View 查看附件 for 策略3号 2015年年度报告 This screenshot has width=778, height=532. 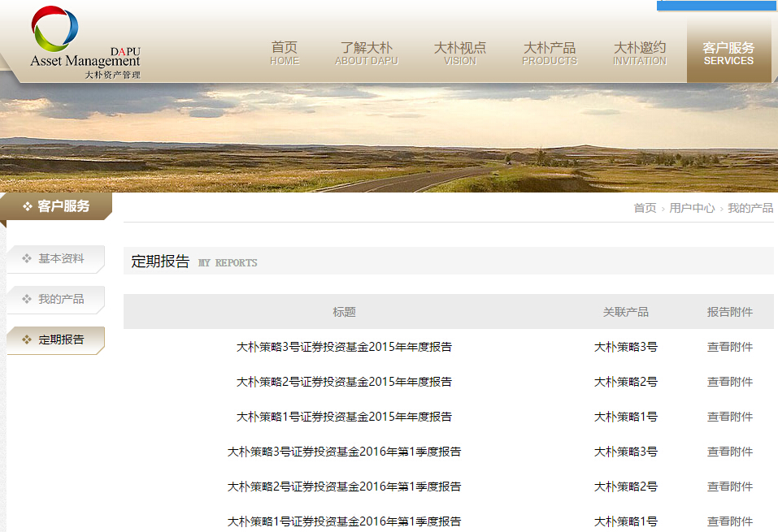(x=730, y=347)
